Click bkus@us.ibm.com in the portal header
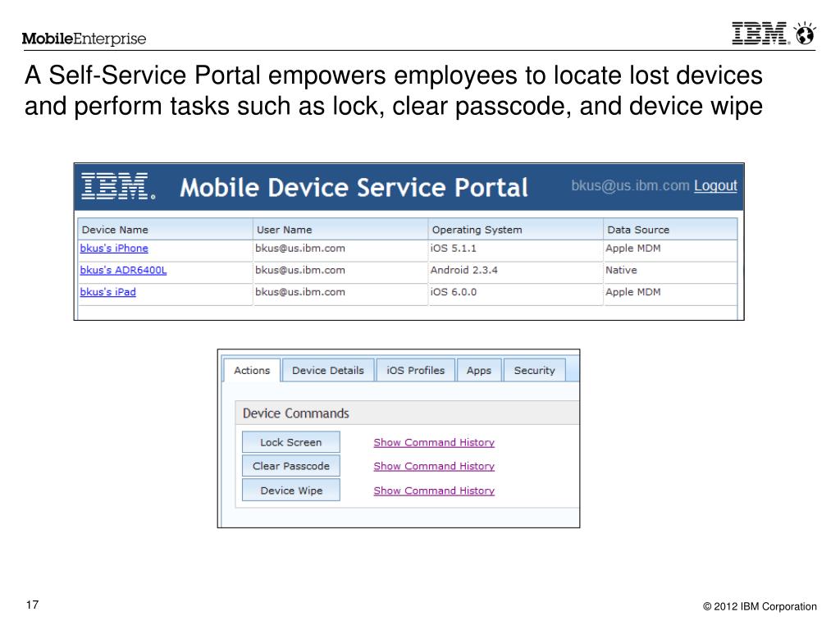The width and height of the screenshot is (840, 630). click(630, 186)
